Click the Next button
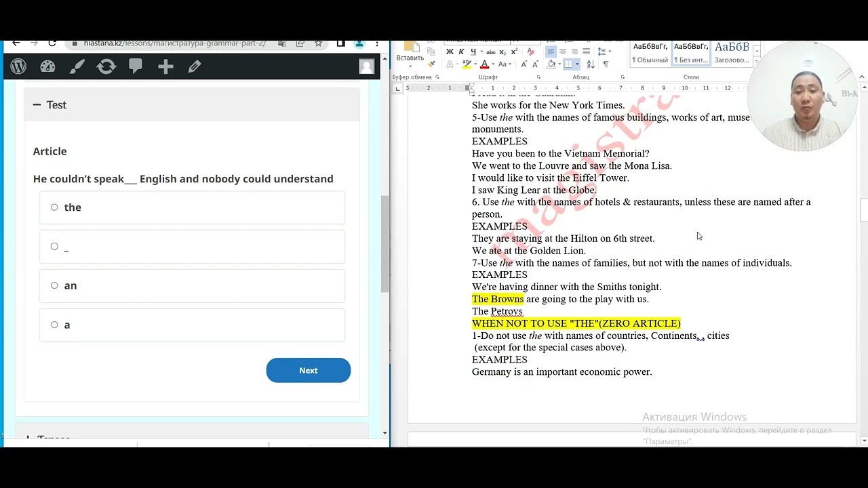Viewport: 868px width, 488px height. pos(309,370)
